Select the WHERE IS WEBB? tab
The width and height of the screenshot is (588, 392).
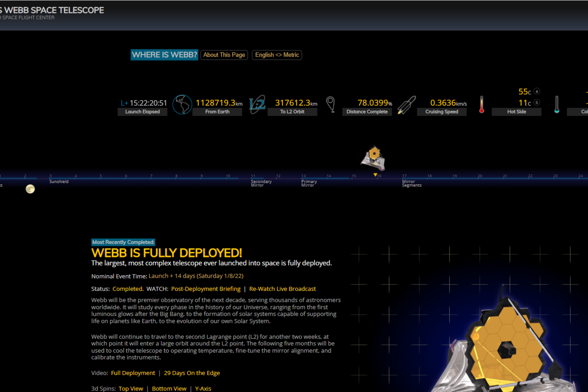[164, 55]
